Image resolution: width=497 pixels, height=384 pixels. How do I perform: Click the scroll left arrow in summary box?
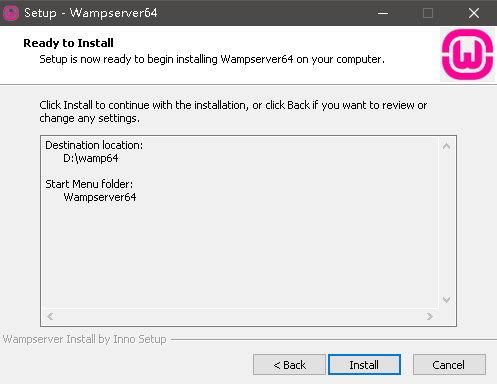point(50,316)
